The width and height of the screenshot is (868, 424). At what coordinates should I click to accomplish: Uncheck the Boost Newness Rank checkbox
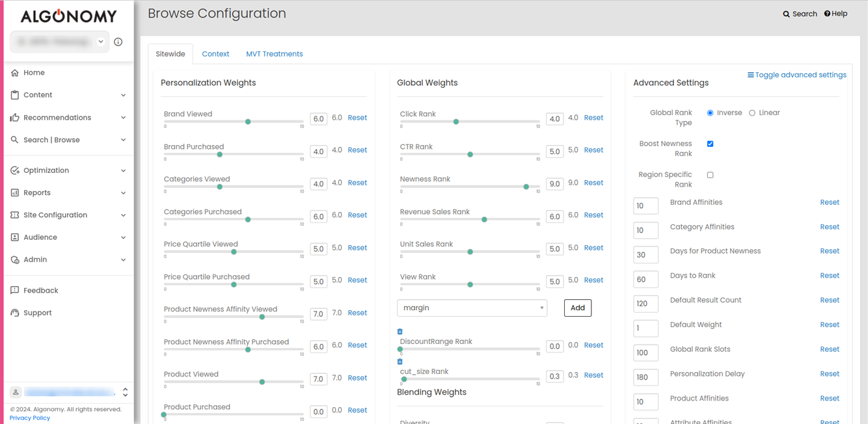(x=710, y=144)
